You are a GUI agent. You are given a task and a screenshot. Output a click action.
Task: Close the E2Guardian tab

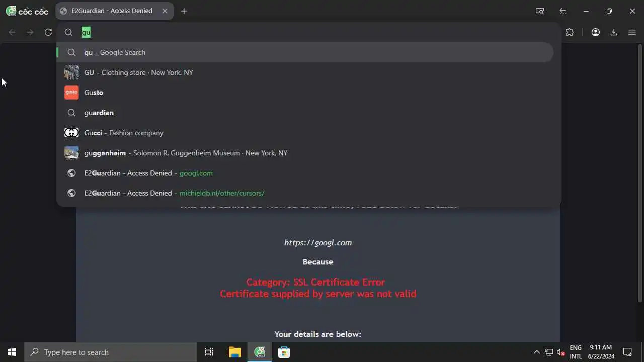pyautogui.click(x=165, y=11)
